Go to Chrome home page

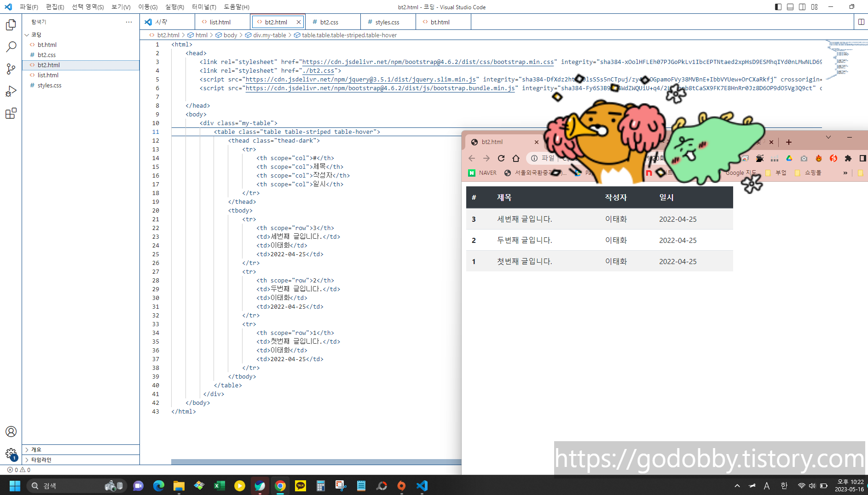coord(516,158)
